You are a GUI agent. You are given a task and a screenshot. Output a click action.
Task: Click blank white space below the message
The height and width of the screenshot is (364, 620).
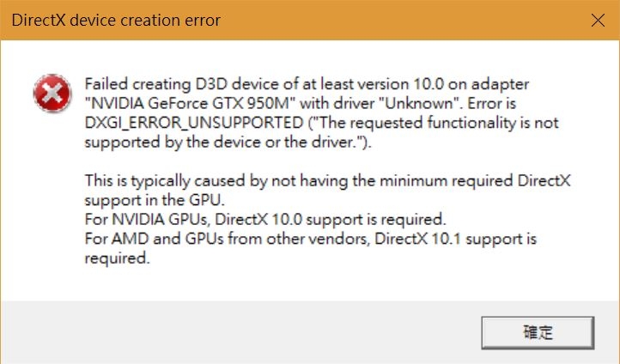[308, 284]
